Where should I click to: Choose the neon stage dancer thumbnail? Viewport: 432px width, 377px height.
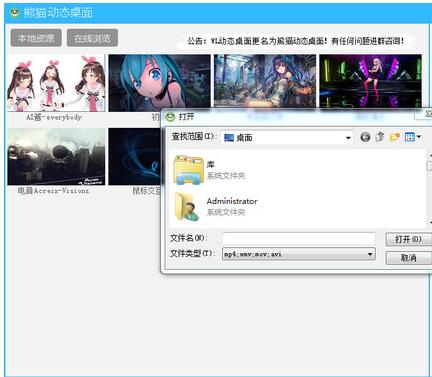(x=370, y=81)
